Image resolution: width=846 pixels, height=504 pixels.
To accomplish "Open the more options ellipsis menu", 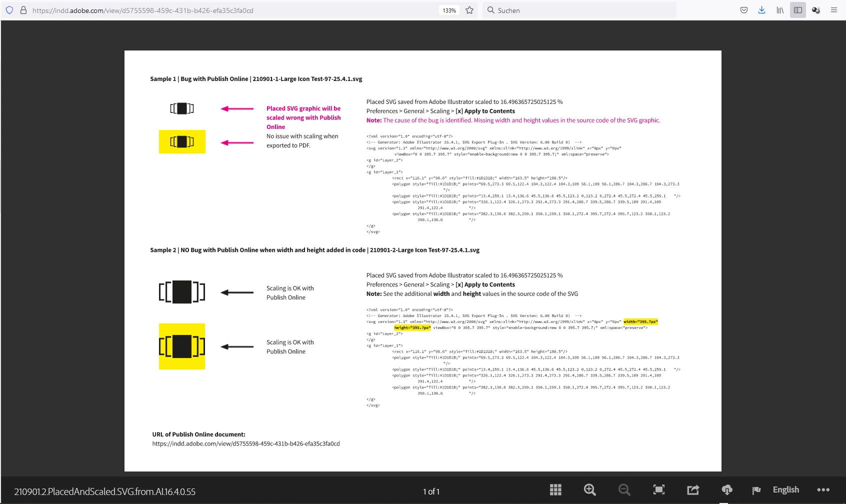I will [x=823, y=490].
